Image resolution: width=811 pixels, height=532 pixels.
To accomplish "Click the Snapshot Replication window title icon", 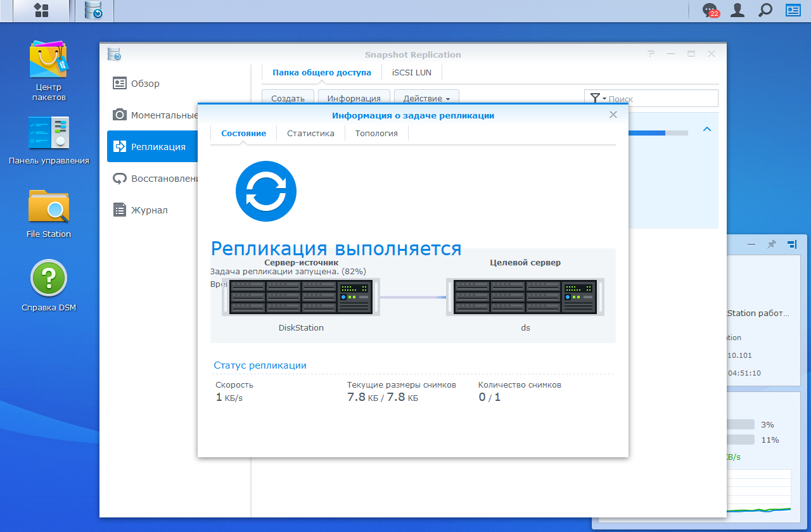I will [x=114, y=54].
